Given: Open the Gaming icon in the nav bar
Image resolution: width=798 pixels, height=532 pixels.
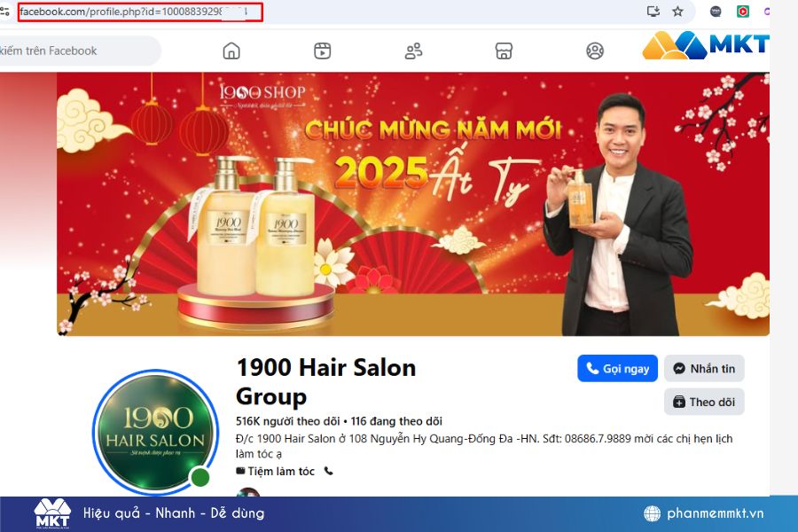Looking at the screenshot, I should (x=594, y=51).
